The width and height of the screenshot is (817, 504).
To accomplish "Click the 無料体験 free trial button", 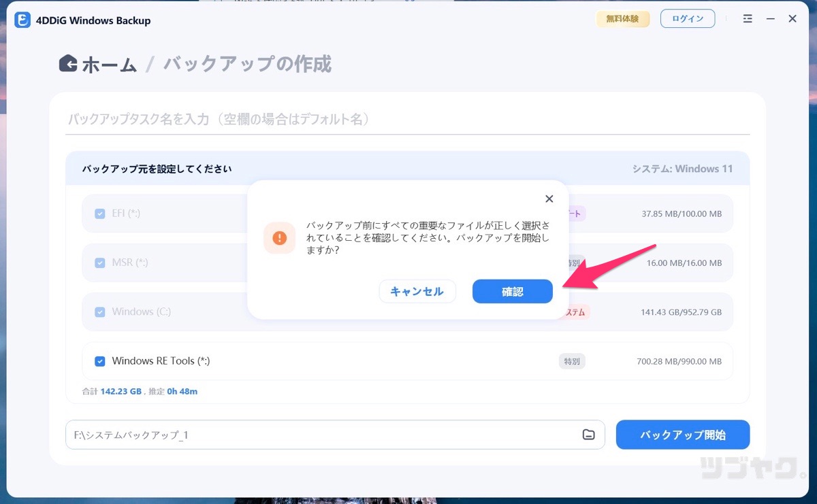I will [x=622, y=19].
